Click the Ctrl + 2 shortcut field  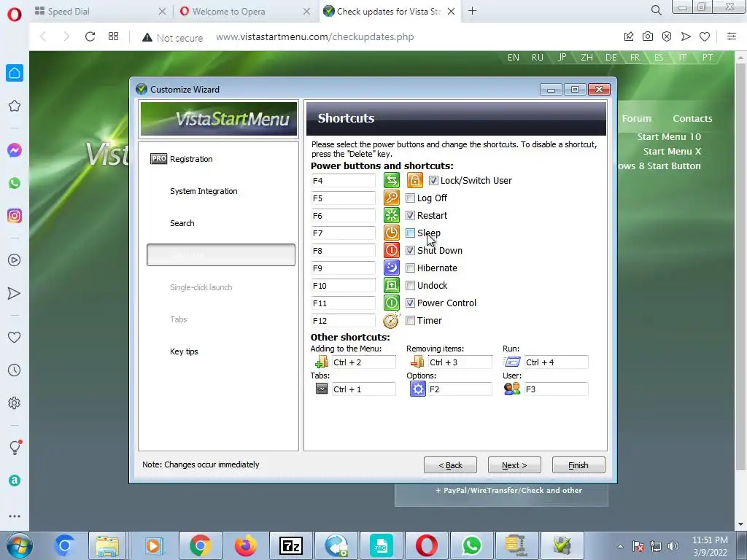(363, 362)
